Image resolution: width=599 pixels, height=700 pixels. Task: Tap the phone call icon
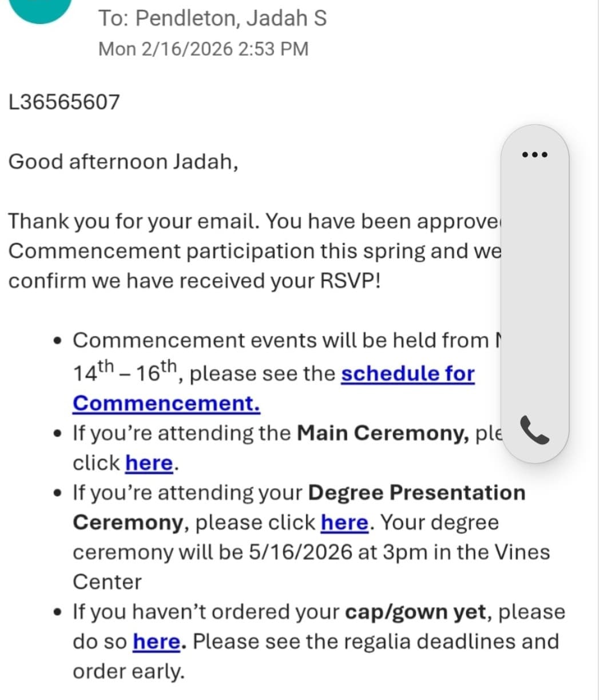pos(534,430)
